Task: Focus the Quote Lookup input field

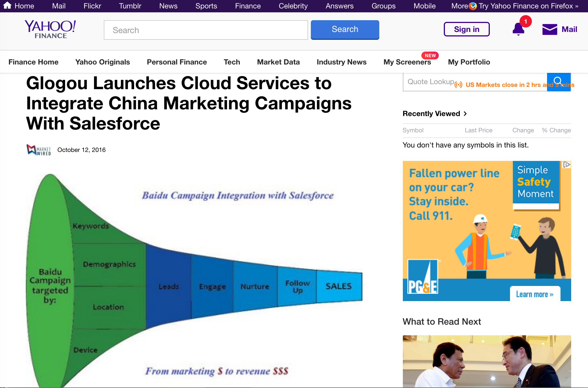Action: (x=475, y=82)
